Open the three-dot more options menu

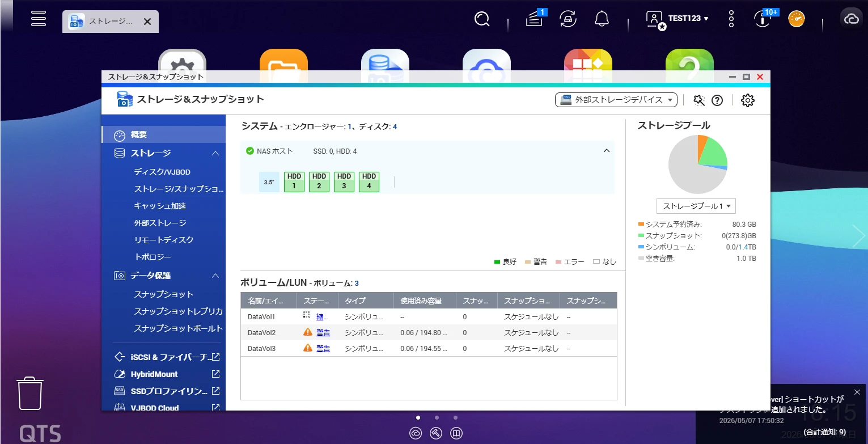point(731,19)
